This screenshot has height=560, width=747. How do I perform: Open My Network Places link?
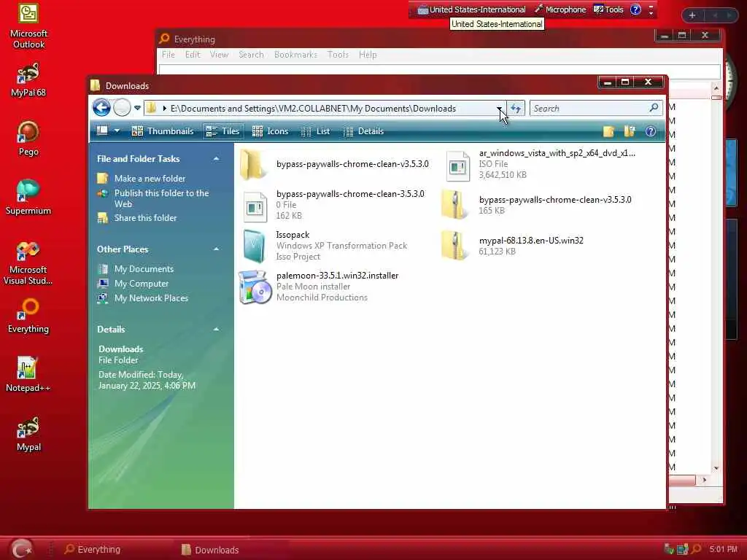click(151, 298)
